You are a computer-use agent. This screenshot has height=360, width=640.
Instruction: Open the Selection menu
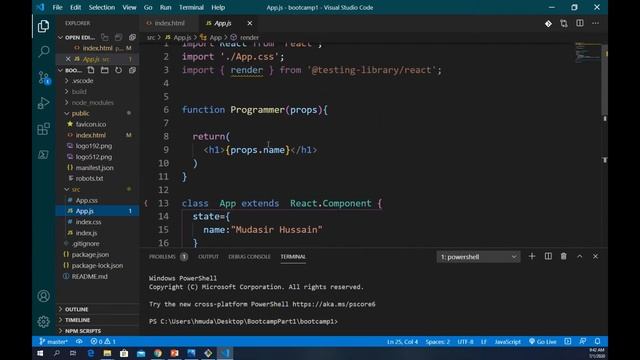[102, 7]
